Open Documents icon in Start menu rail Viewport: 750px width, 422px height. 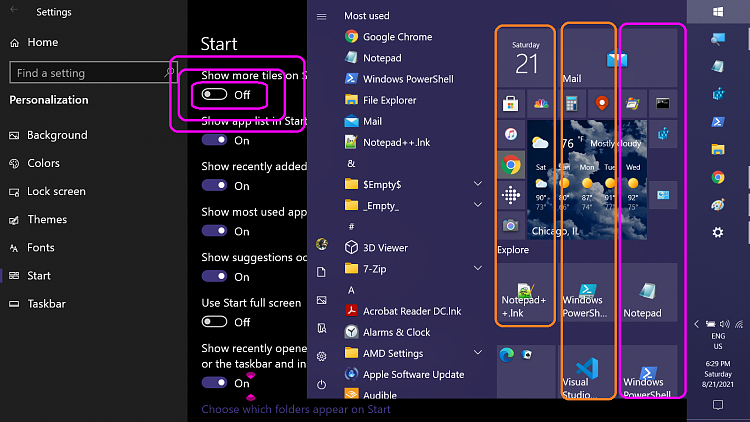click(321, 272)
